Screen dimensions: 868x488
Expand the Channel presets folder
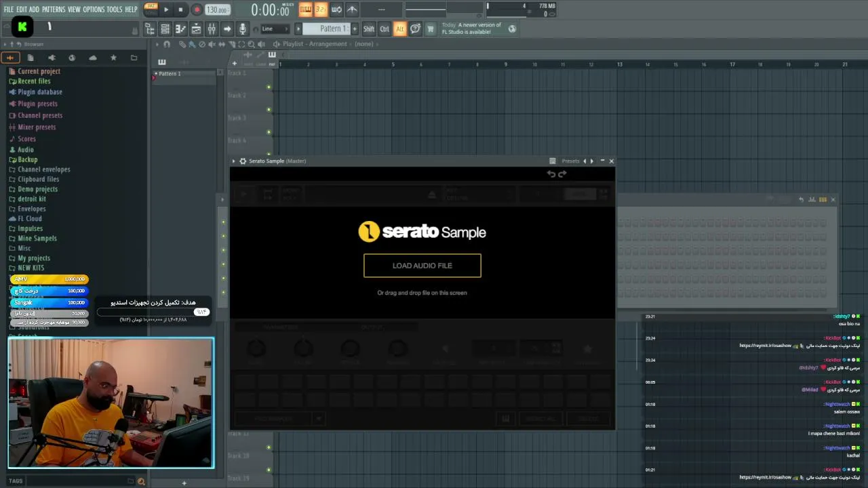[x=36, y=115]
